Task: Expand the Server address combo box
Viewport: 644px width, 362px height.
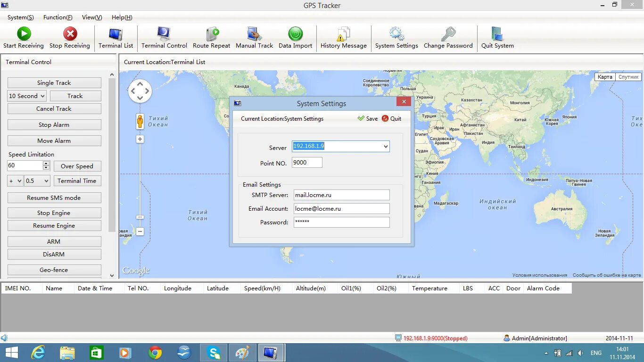Action: click(386, 146)
